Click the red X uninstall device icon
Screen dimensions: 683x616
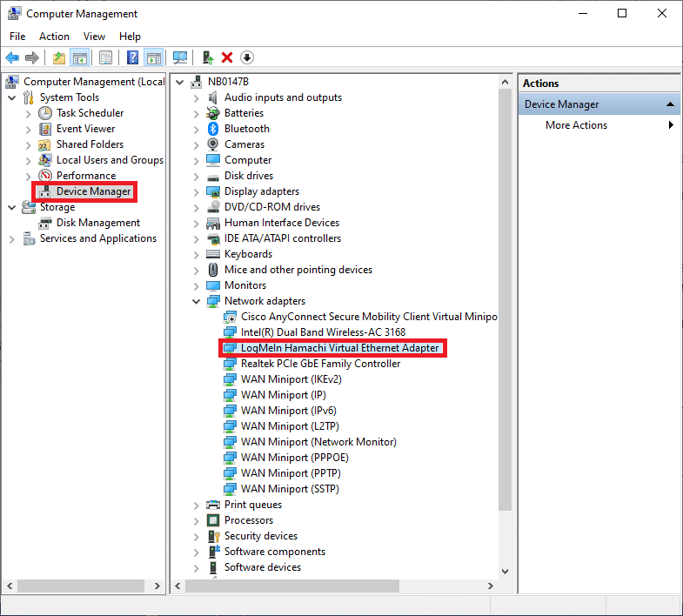[227, 57]
